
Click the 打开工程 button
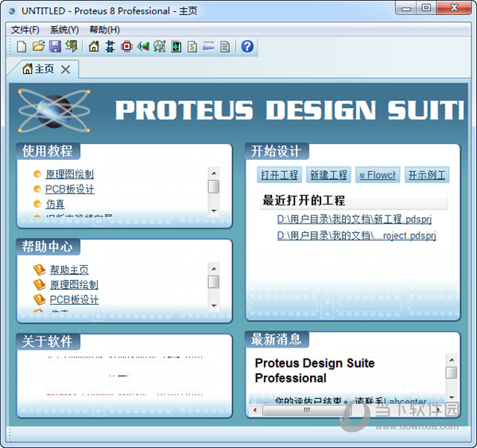pos(279,175)
